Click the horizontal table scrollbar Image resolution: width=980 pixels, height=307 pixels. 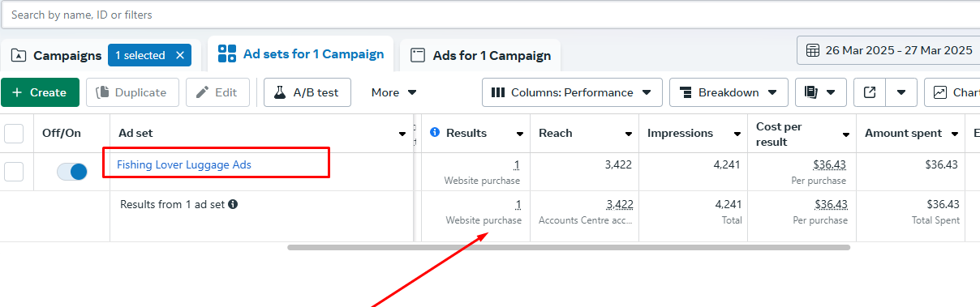(x=569, y=247)
